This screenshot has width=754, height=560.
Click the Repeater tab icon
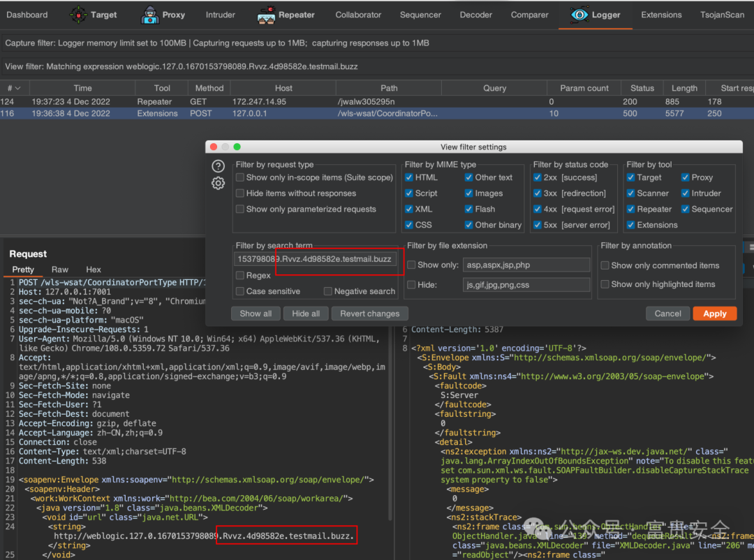pyautogui.click(x=266, y=15)
